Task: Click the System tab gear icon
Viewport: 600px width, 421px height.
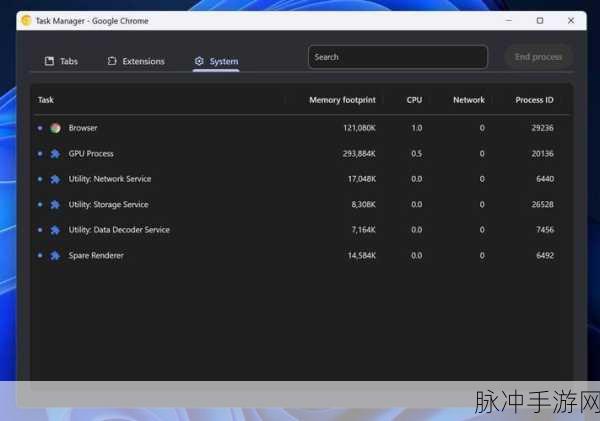Action: [x=199, y=61]
